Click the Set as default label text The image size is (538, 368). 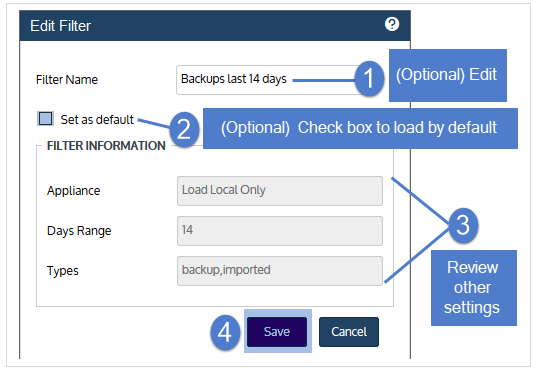click(x=97, y=119)
